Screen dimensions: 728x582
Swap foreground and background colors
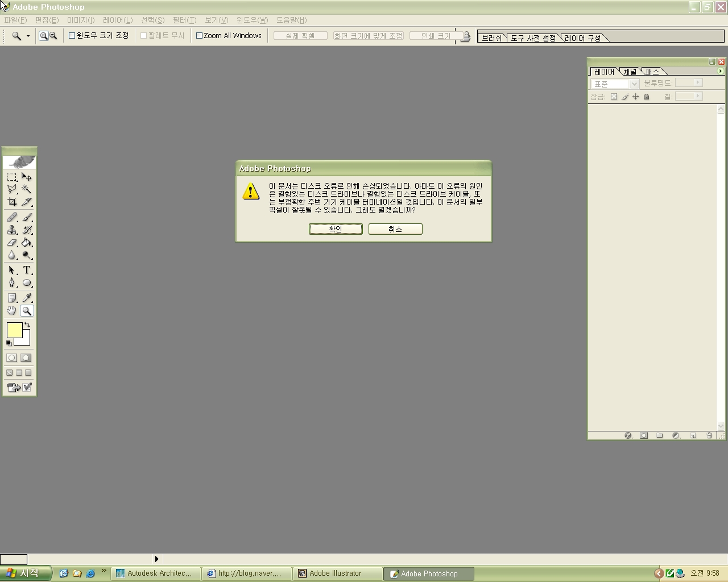[x=27, y=325]
